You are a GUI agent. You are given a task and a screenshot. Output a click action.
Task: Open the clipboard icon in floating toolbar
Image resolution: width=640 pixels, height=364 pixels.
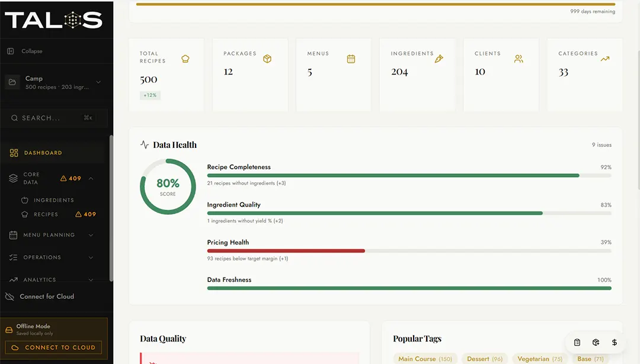[577, 342]
